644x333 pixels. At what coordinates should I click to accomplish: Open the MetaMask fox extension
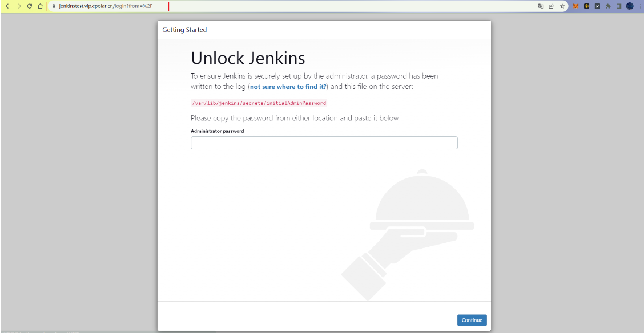576,6
